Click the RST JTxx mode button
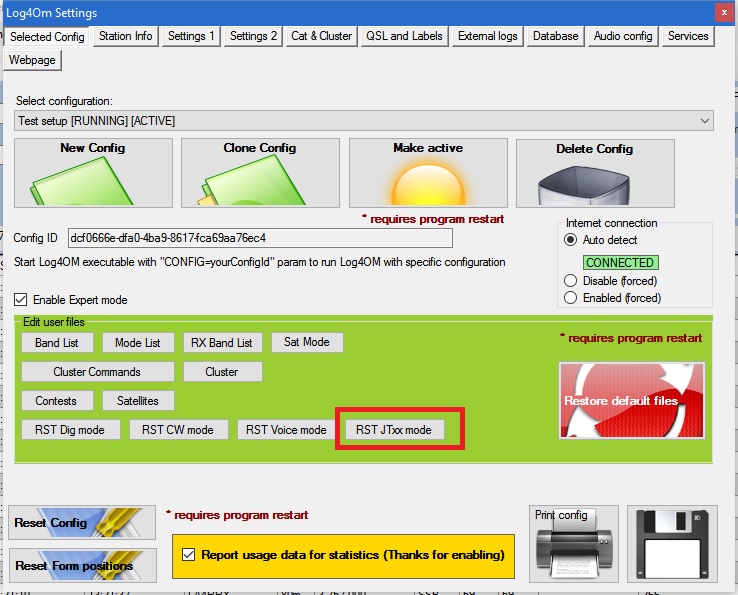Image resolution: width=738 pixels, height=595 pixels. coord(394,430)
